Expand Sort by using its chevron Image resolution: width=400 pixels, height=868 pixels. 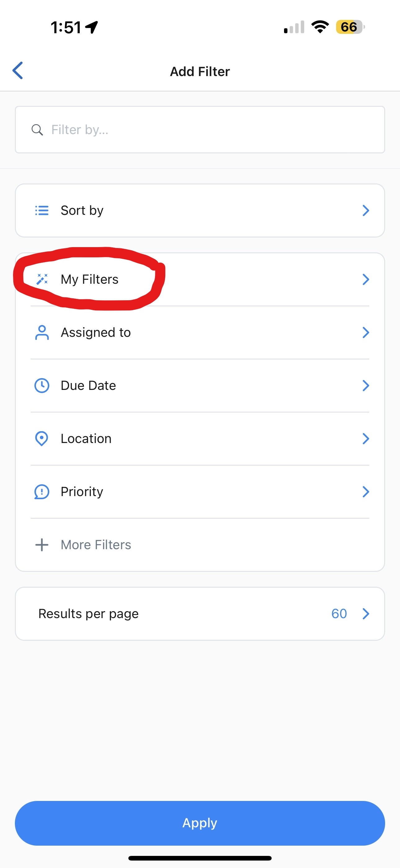coord(366,210)
